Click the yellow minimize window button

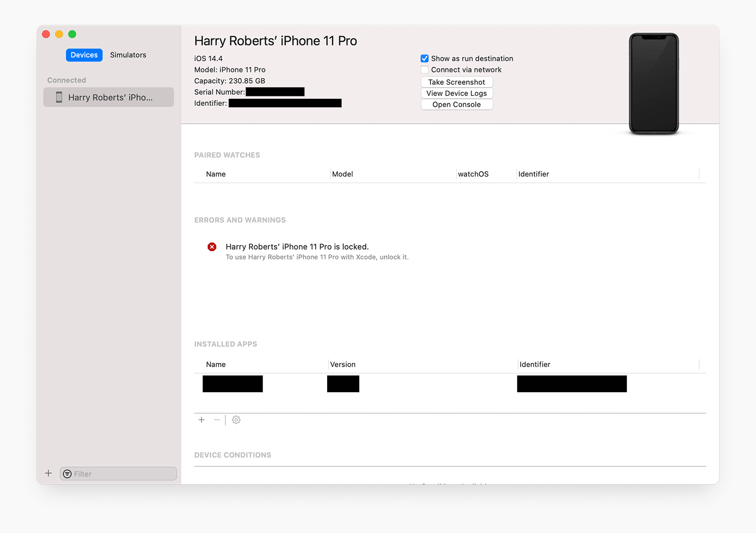point(59,34)
